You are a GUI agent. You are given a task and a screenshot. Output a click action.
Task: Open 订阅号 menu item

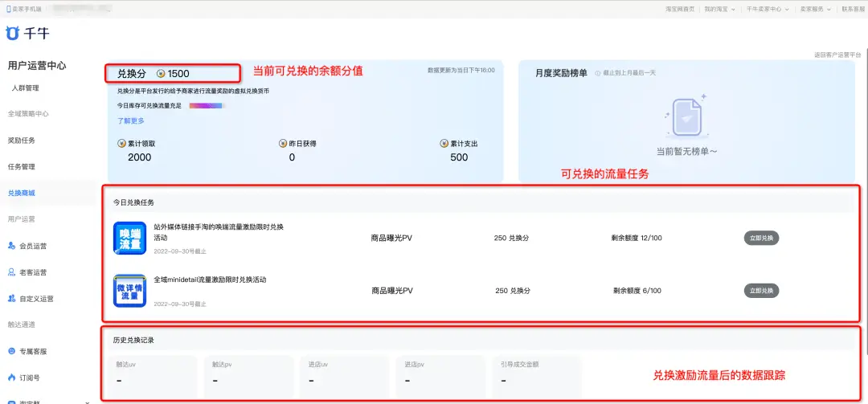click(30, 377)
